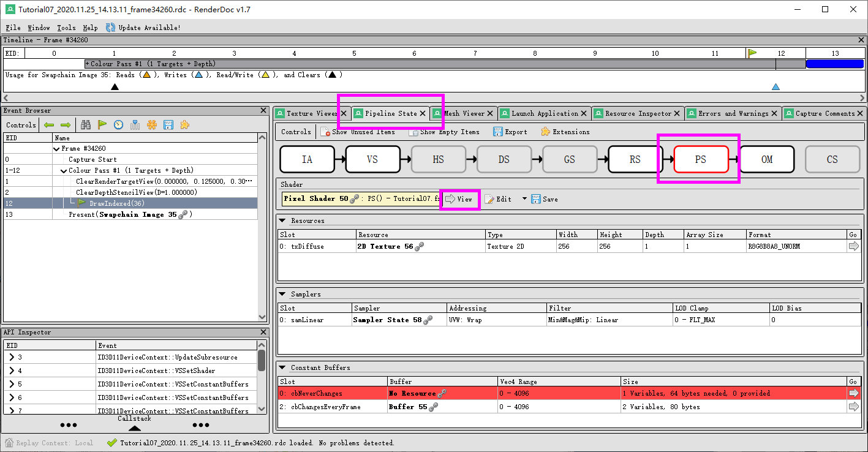
Task: Click Save shader button
Action: coord(545,199)
